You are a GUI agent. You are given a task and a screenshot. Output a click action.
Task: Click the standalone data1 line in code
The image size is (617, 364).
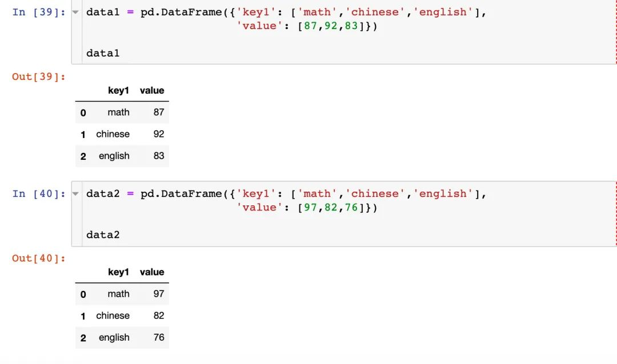pyautogui.click(x=103, y=53)
